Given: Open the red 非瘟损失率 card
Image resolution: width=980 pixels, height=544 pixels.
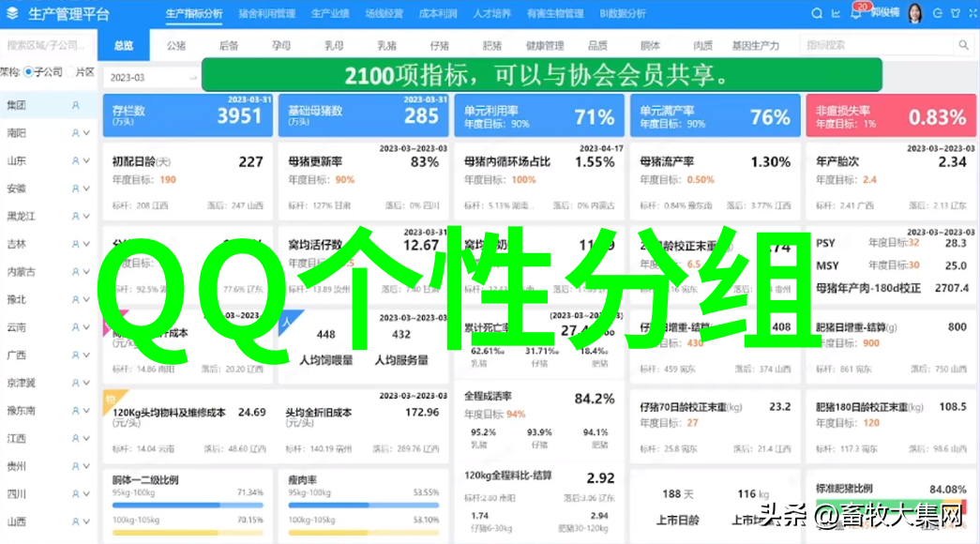Looking at the screenshot, I should pos(891,115).
